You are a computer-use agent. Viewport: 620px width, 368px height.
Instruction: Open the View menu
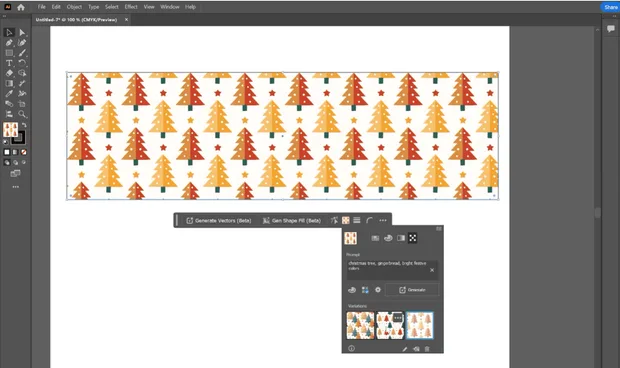tap(149, 7)
